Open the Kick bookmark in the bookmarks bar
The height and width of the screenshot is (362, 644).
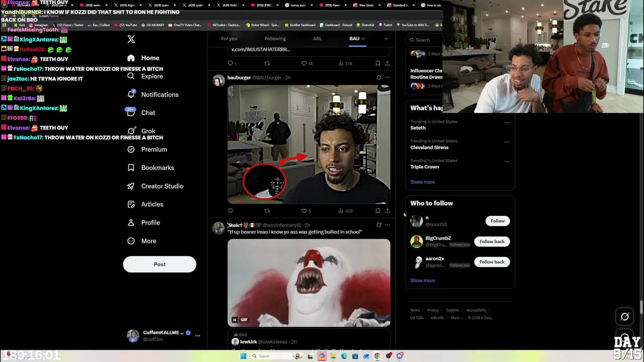[x=20, y=25]
